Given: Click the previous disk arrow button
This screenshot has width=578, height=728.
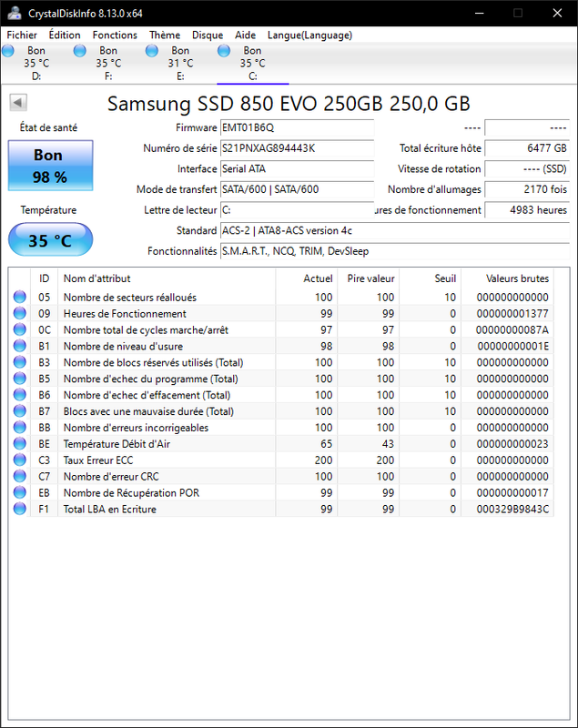Looking at the screenshot, I should [x=18, y=103].
